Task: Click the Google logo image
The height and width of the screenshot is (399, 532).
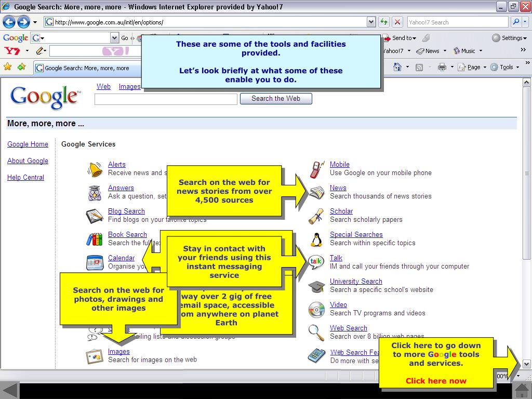Action: pyautogui.click(x=46, y=98)
